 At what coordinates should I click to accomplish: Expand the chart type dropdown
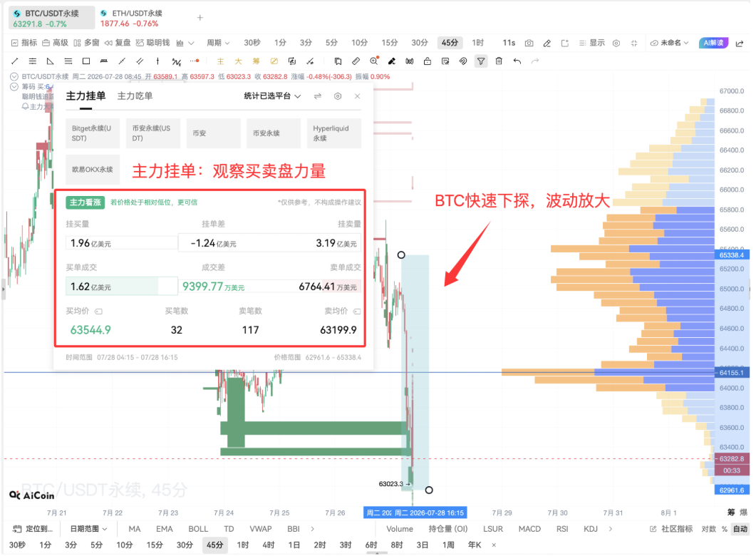[x=185, y=43]
